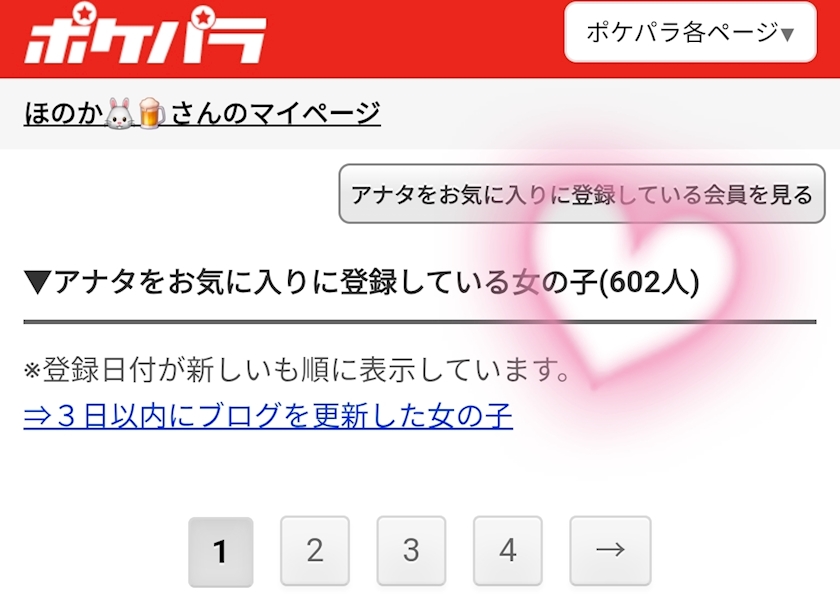Open the ３日以内にブログを更新した女の子 link
Screen dimensions: 840x608
(x=268, y=416)
